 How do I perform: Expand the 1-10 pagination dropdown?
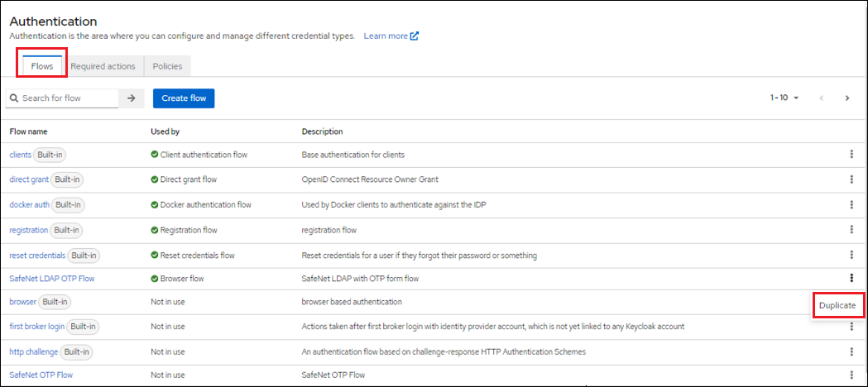tap(784, 98)
